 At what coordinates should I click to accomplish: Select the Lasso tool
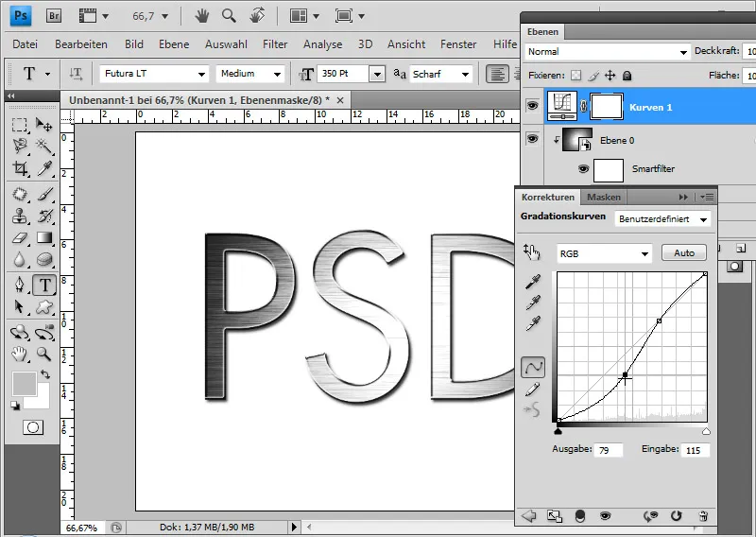19,147
